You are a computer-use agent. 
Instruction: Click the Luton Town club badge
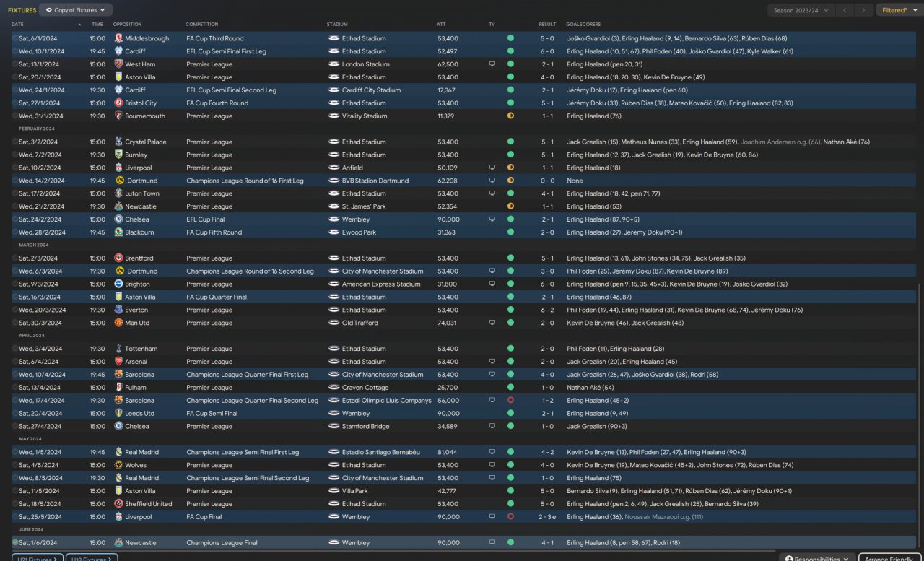[119, 194]
